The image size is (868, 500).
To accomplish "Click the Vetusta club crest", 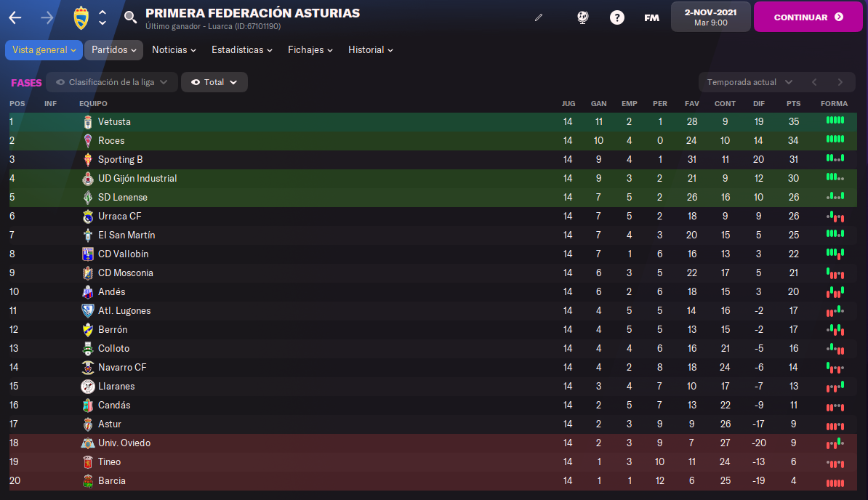I will point(87,121).
